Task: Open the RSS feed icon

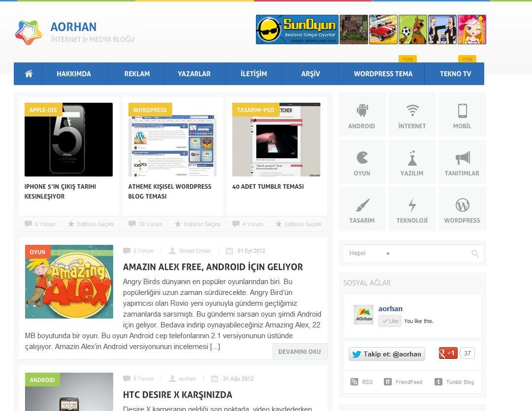Action: click(354, 382)
